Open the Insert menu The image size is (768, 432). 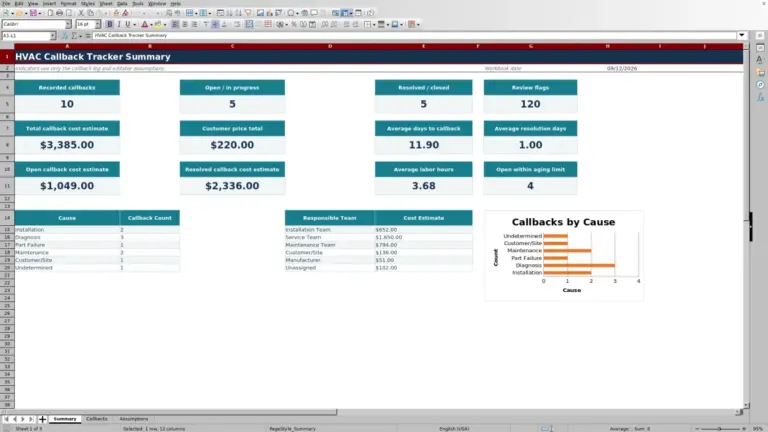49,3
